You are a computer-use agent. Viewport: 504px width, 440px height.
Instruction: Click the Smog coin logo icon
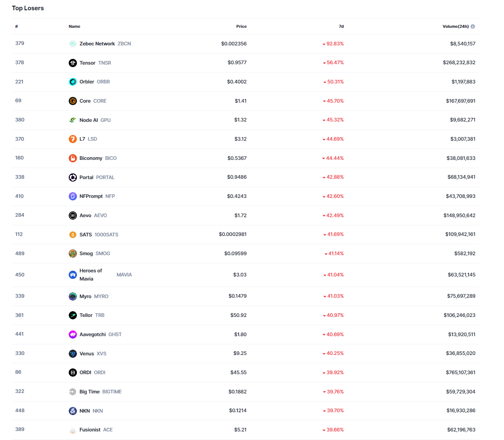pyautogui.click(x=73, y=254)
